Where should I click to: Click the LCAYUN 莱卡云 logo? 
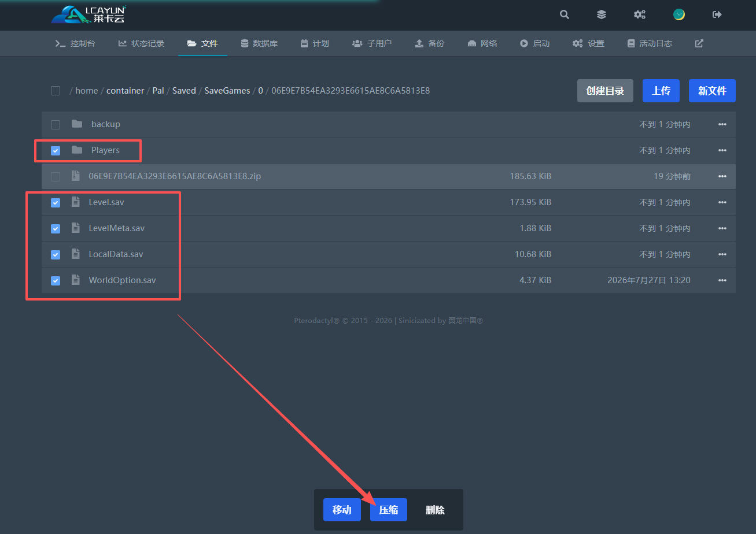tap(88, 15)
